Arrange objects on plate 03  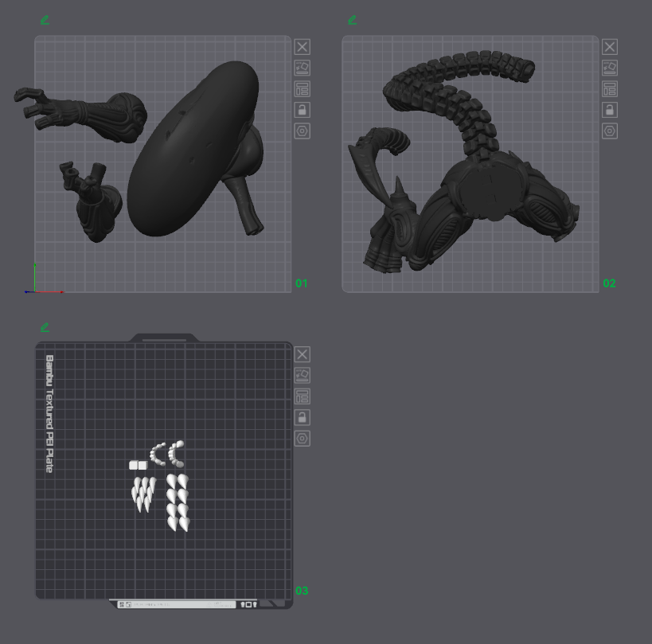(302, 396)
